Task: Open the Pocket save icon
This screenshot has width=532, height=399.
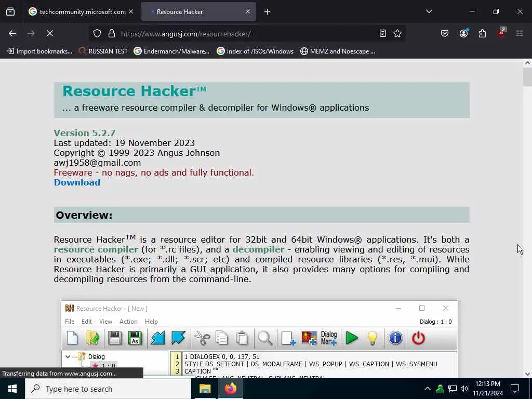Action: [x=445, y=34]
